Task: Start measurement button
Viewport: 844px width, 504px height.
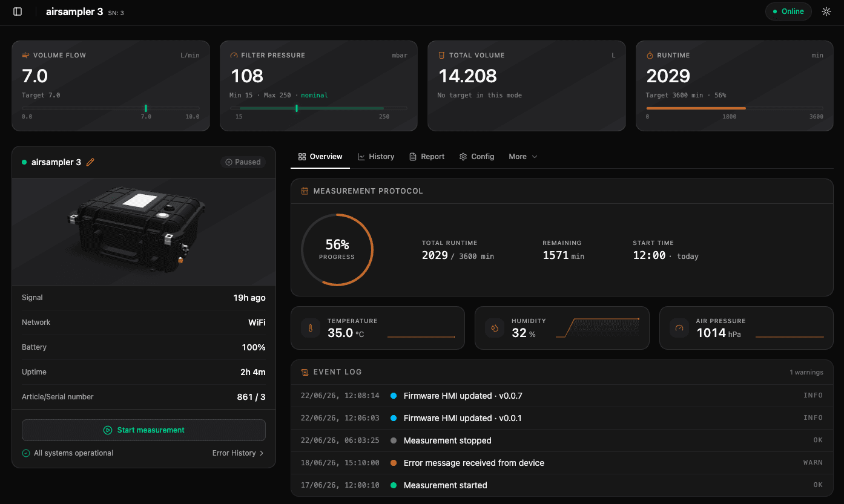Action: click(143, 430)
